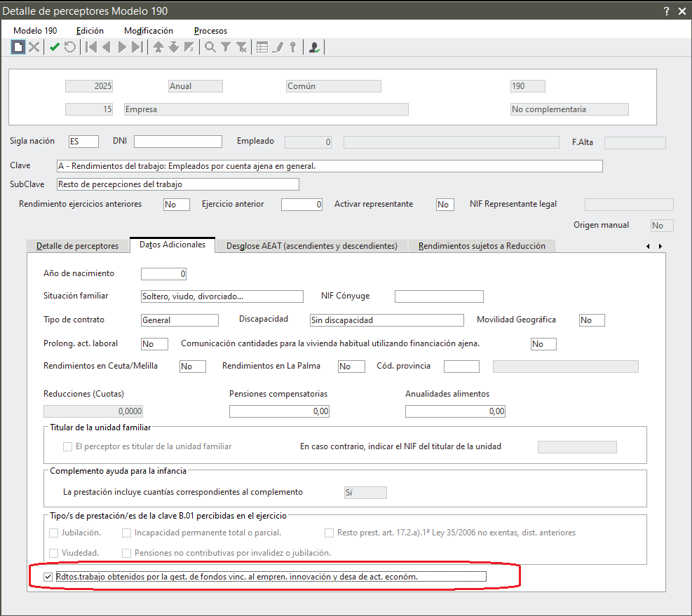Toggle the Jubilación checkbox

click(x=54, y=533)
